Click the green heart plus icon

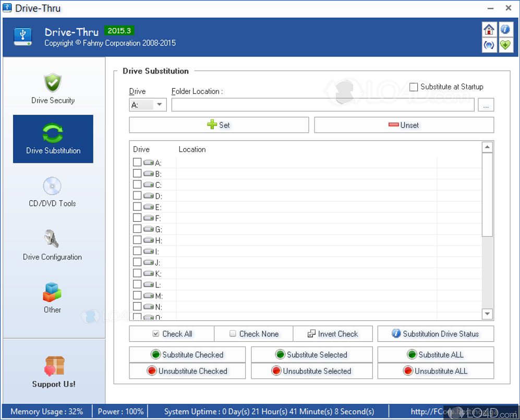(x=505, y=45)
